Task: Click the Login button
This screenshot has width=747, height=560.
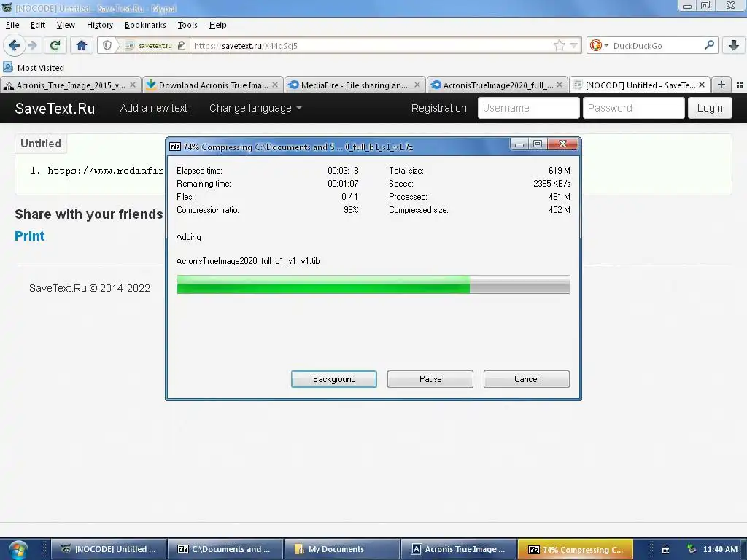Action: coord(710,108)
